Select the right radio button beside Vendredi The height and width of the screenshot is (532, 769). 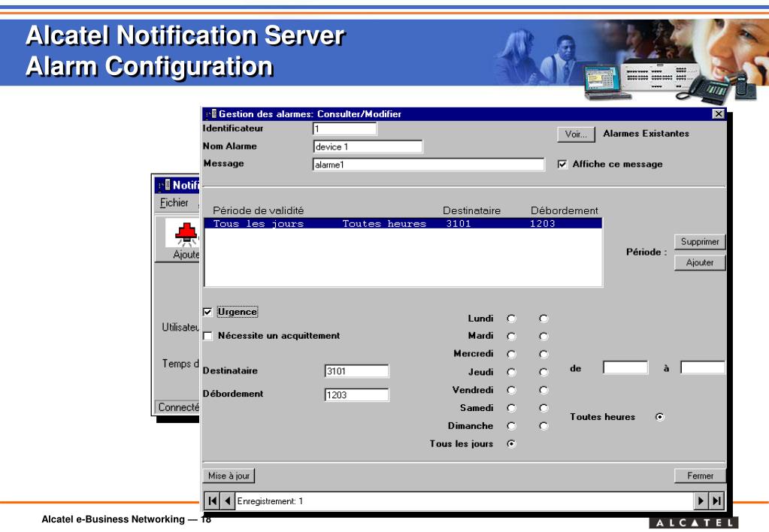(x=543, y=390)
